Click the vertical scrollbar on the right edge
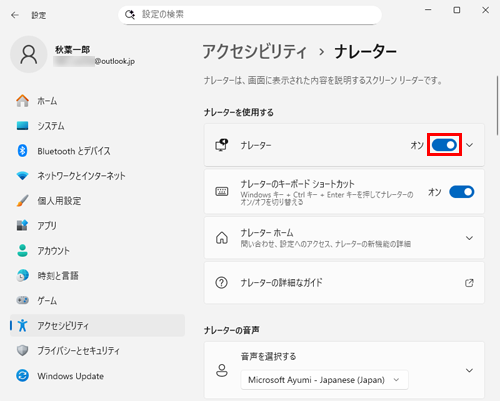 point(497,105)
